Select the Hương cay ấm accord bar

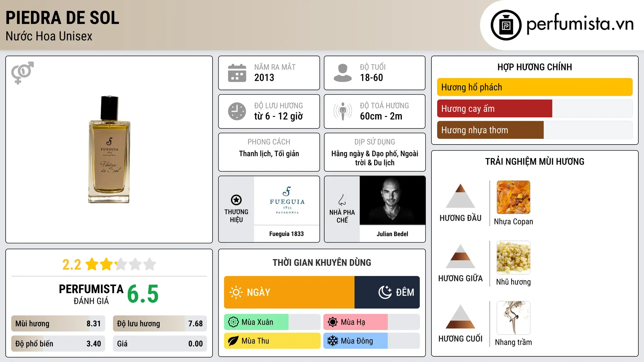(535, 108)
